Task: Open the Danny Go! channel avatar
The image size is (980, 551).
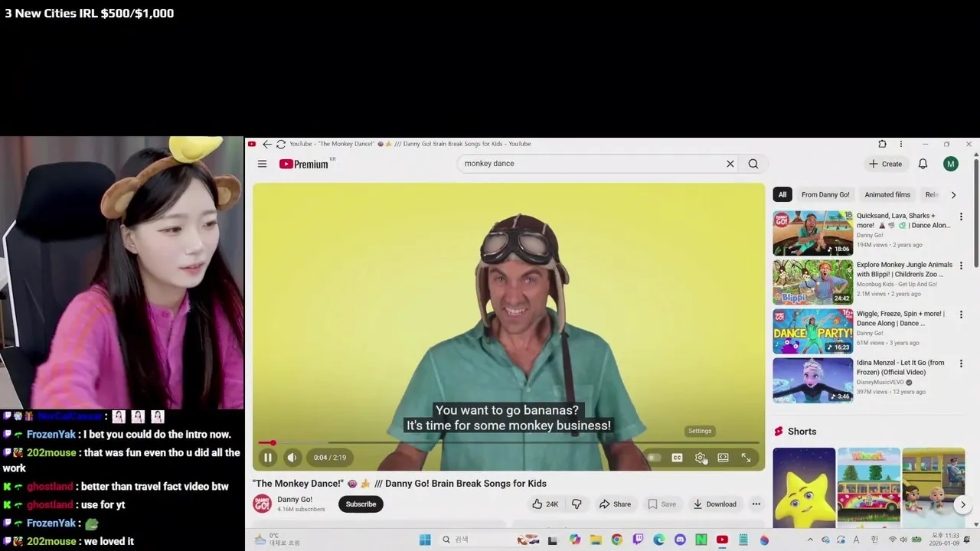Action: (262, 504)
